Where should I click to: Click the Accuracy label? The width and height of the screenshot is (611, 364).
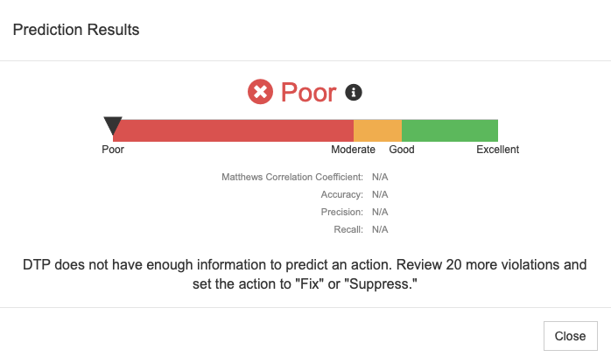click(341, 194)
